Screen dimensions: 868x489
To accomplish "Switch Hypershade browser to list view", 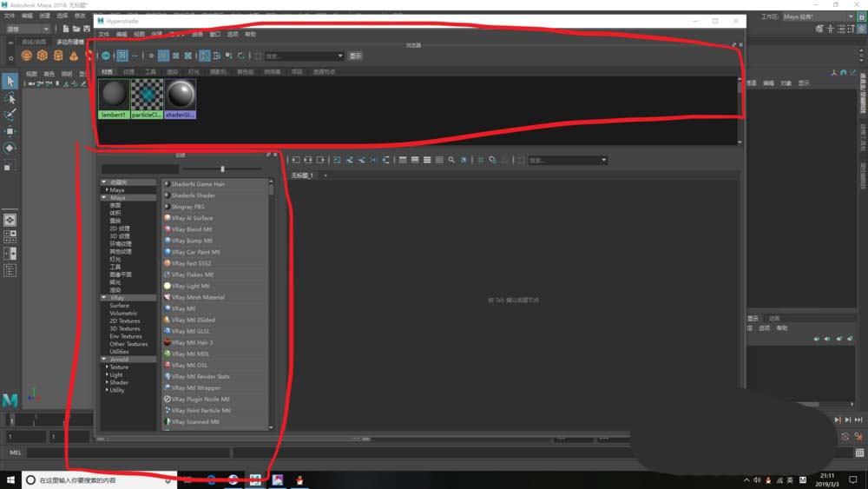I will pyautogui.click(x=135, y=56).
